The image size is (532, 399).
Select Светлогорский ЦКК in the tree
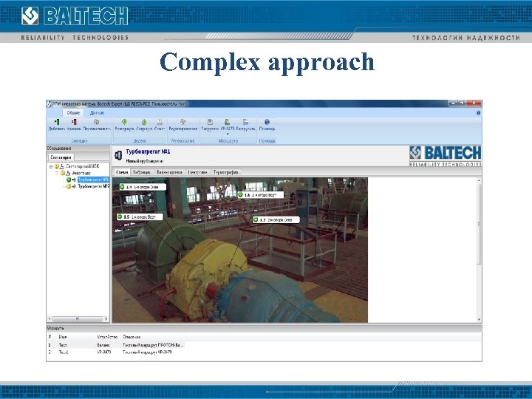pyautogui.click(x=83, y=166)
